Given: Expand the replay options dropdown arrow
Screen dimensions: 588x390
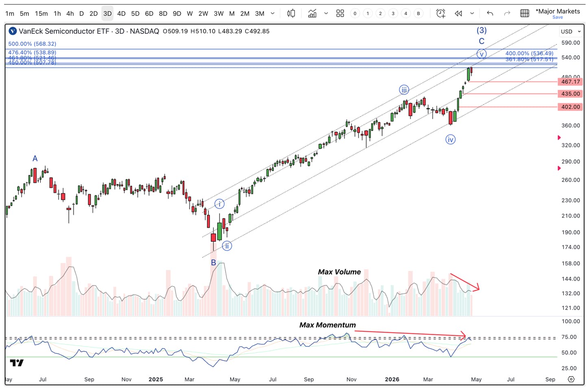Looking at the screenshot, I should click(472, 13).
